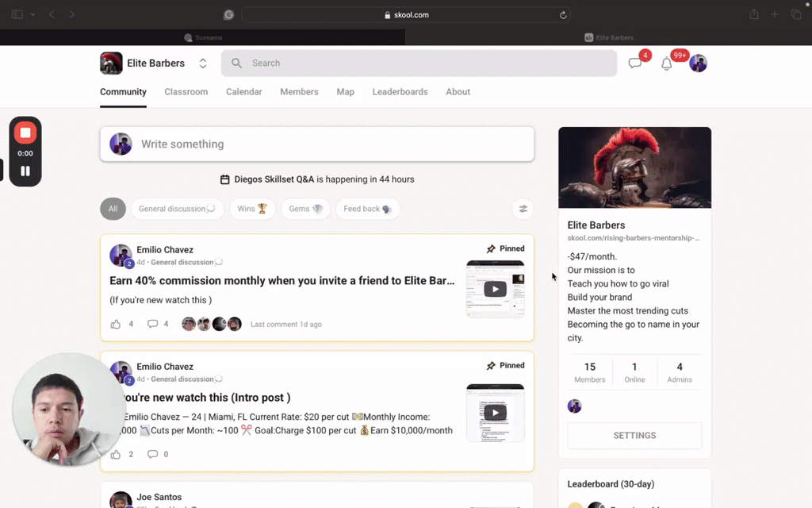Screen dimensions: 812x508
Task: Click the Elite Barbers helmet cover image
Action: 634,167
